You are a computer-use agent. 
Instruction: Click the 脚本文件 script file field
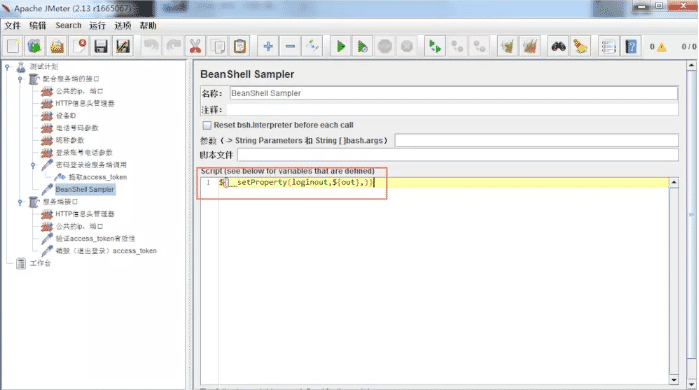(x=458, y=155)
